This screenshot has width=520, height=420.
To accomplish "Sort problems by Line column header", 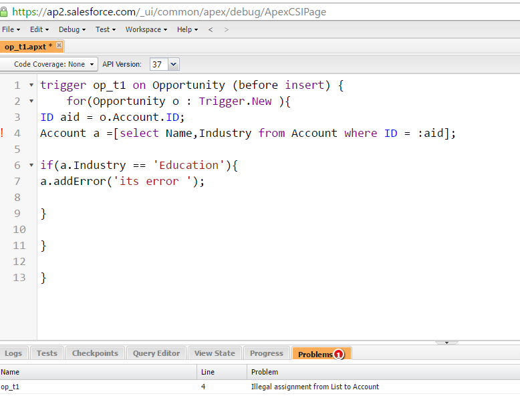I will point(221,372).
